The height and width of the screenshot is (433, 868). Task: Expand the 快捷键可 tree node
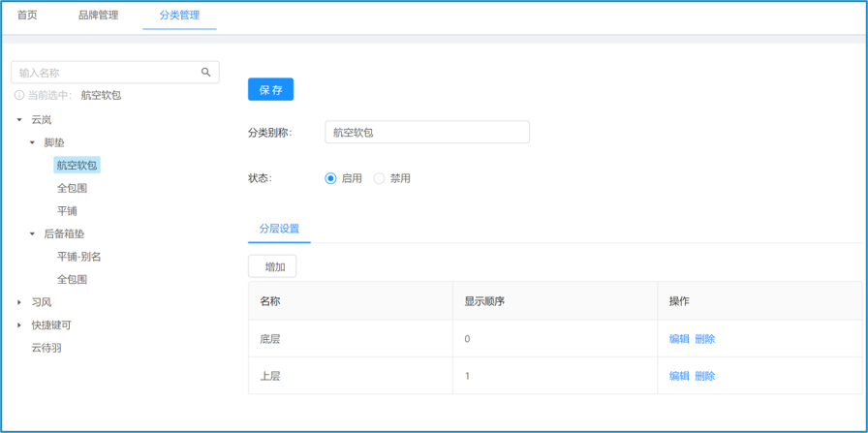(x=19, y=325)
